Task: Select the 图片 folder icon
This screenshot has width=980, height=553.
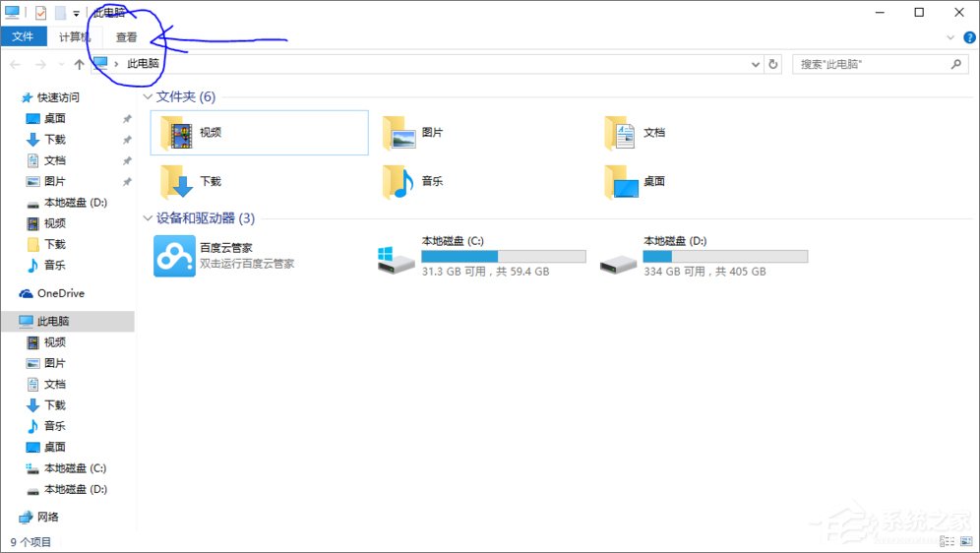Action: click(x=399, y=133)
